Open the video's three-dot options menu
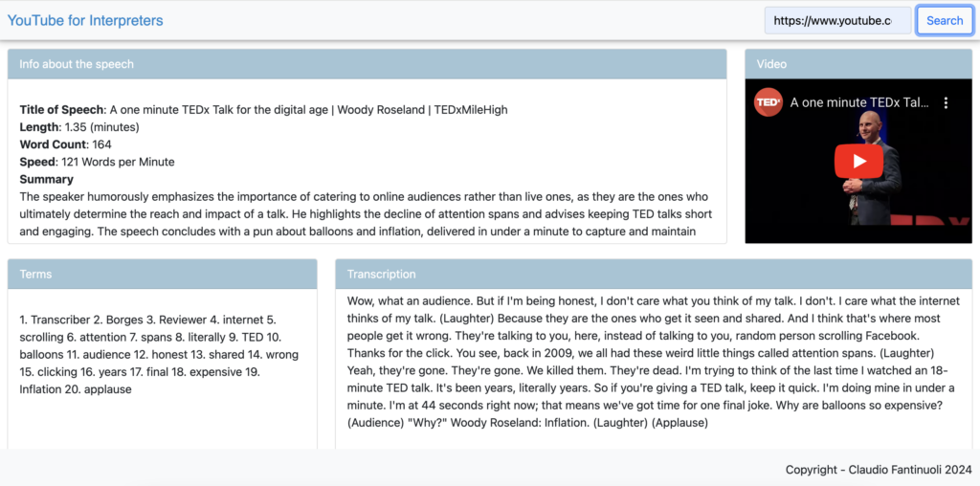 tap(946, 103)
